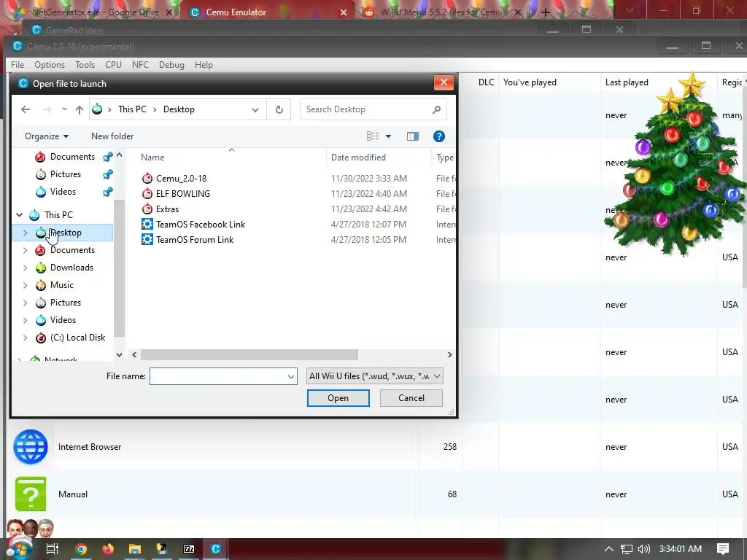Click the green Manual question-mark icon

click(31, 494)
